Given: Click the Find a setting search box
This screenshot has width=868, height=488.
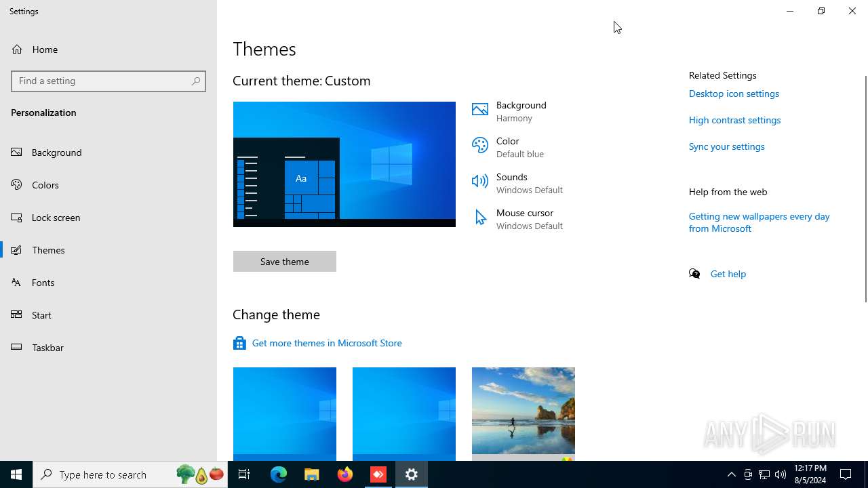Looking at the screenshot, I should click(x=108, y=81).
